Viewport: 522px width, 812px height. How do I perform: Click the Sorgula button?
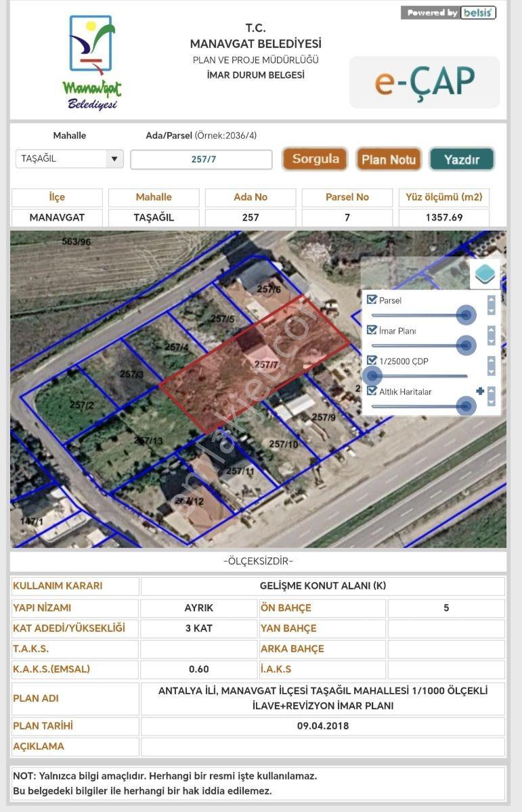[316, 159]
